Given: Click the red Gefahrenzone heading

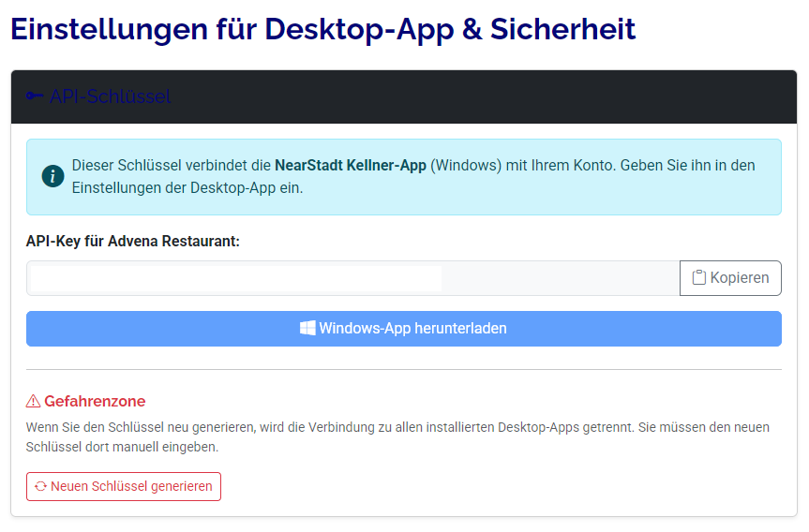Looking at the screenshot, I should point(95,402).
